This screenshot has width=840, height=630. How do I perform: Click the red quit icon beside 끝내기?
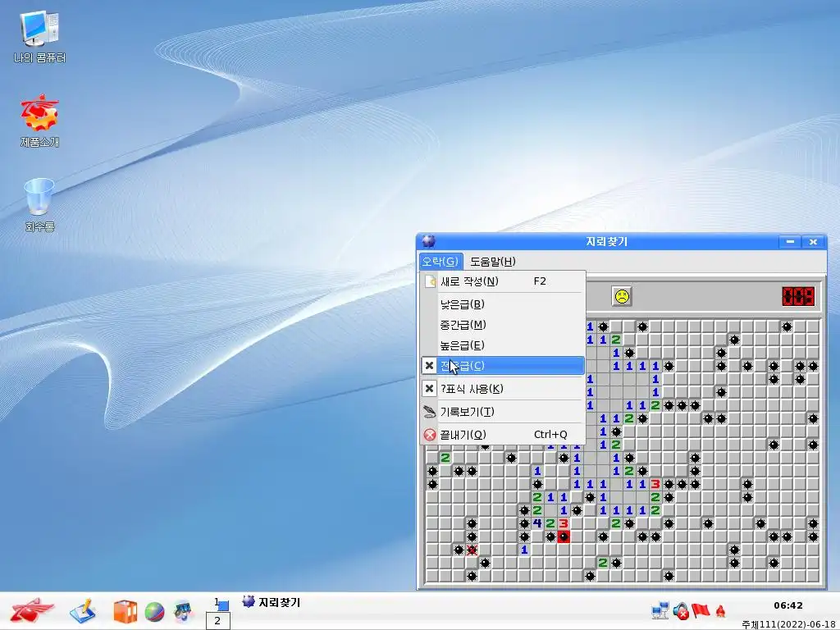[430, 435]
